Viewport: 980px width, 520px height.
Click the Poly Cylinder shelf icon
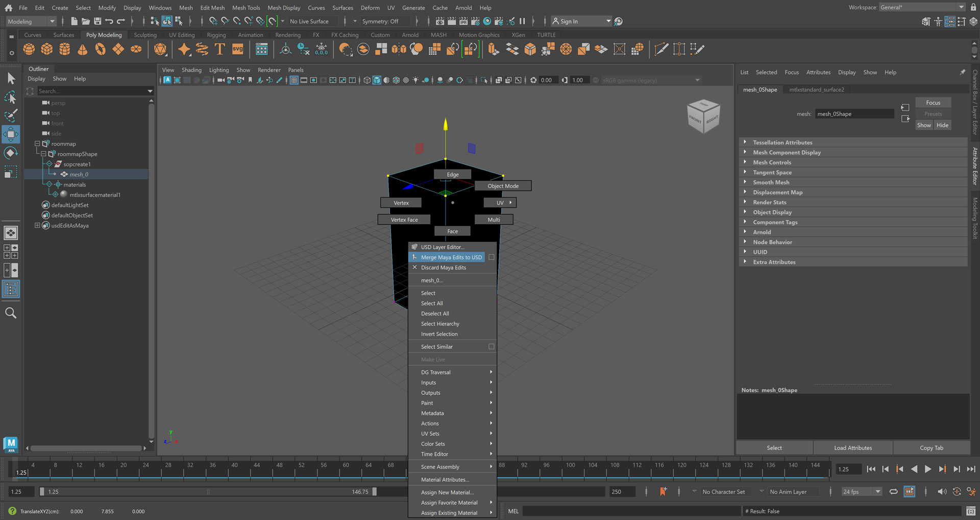point(65,49)
